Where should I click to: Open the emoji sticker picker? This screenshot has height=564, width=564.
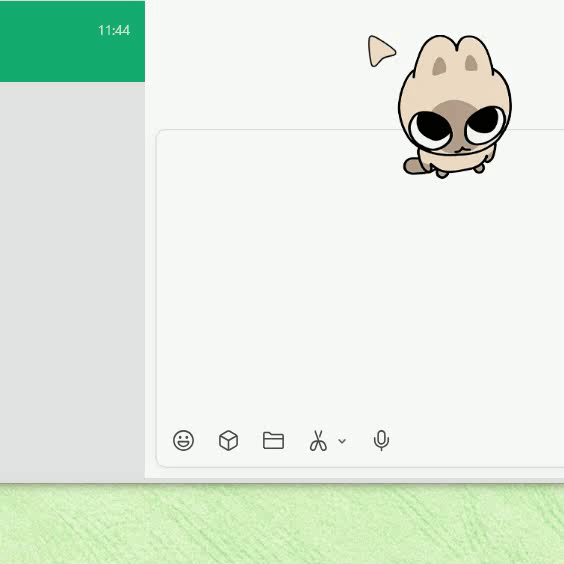click(183, 440)
